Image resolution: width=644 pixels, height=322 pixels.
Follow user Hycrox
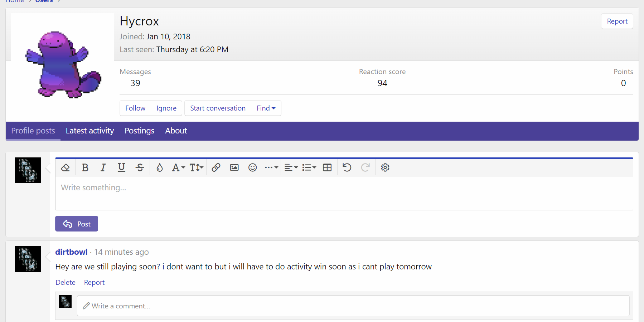(135, 108)
